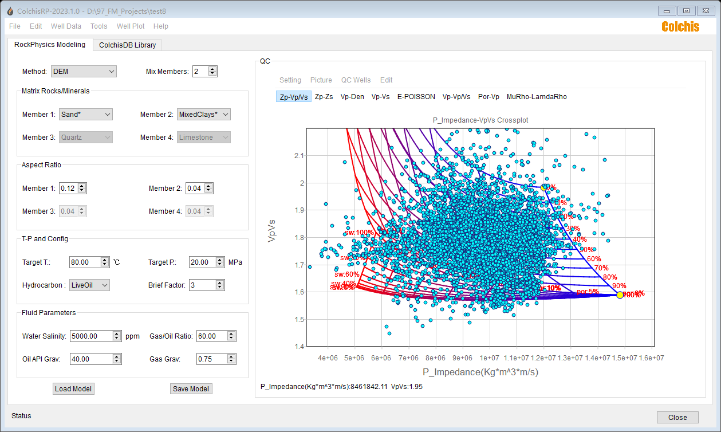Open the disabled Member 3 Quartz dropdown
721x432 pixels.
pos(86,137)
